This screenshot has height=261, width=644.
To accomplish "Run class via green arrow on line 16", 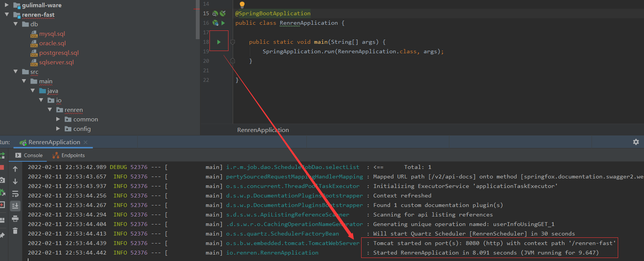I will click(x=223, y=23).
